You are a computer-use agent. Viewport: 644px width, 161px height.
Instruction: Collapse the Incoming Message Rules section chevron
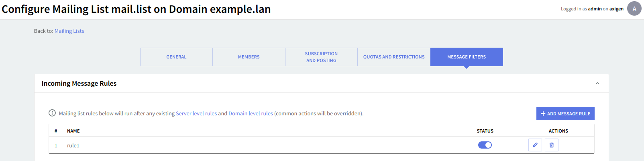(x=597, y=83)
